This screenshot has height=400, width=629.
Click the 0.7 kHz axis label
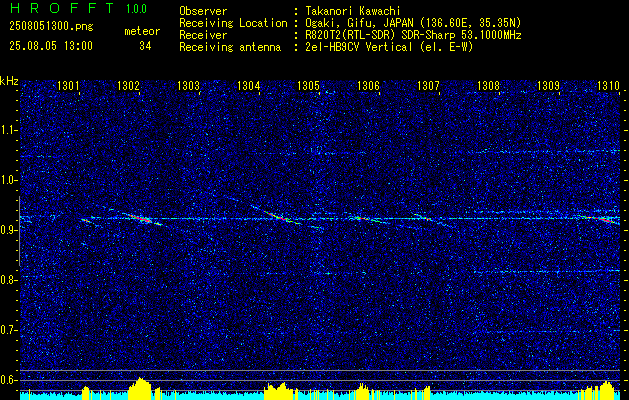pos(9,330)
